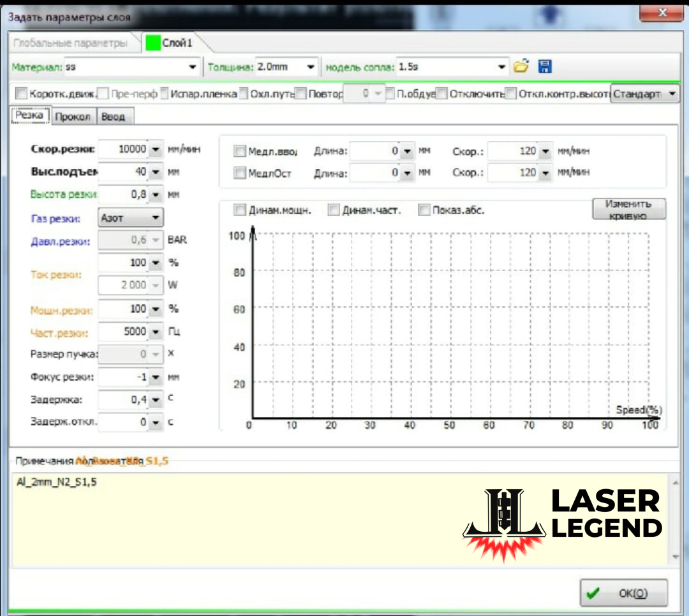689x616 pixels.
Task: Expand the Толщина dropdown set to 2.0mm
Action: (x=311, y=66)
